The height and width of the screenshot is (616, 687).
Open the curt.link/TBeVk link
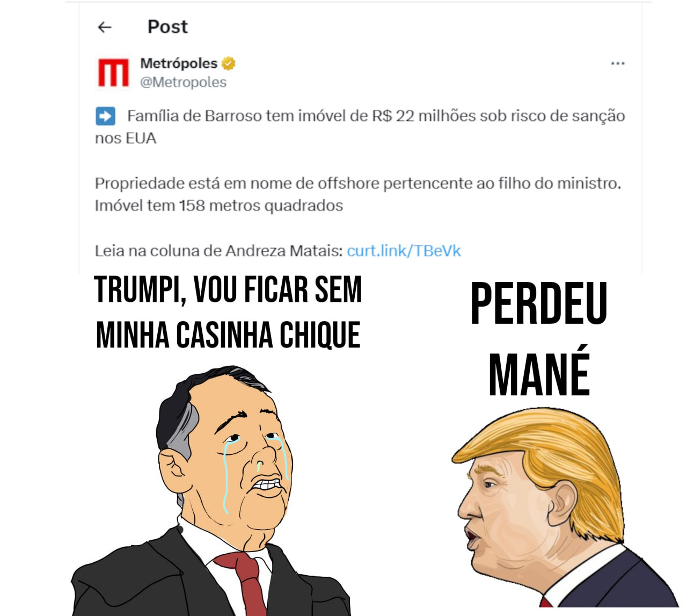(x=404, y=251)
